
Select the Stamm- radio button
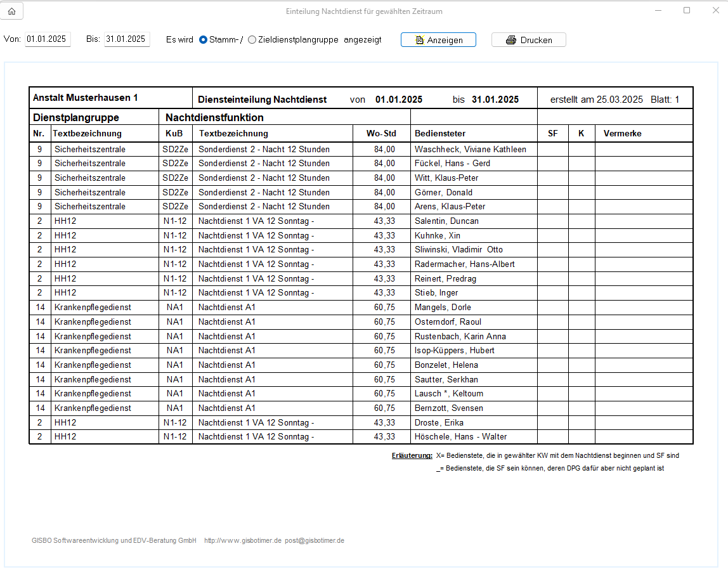pyautogui.click(x=203, y=39)
